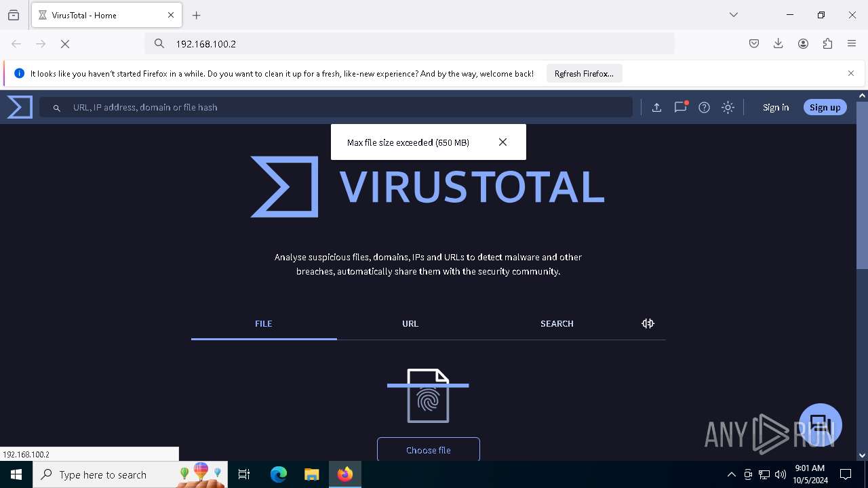Open the Downloads toolbar icon
The image size is (868, 488).
(778, 43)
